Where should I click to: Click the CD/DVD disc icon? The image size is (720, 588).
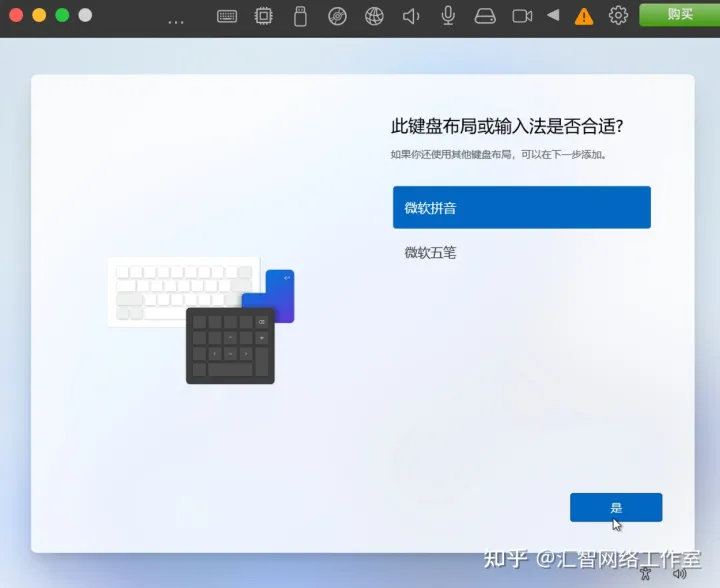[x=338, y=17]
